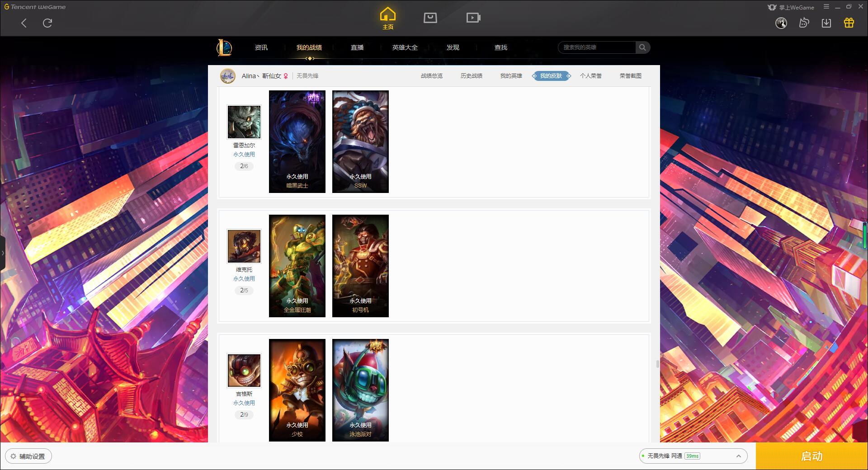The width and height of the screenshot is (868, 470).
Task: Click the 2/6 skin count badge
Action: pyautogui.click(x=244, y=166)
